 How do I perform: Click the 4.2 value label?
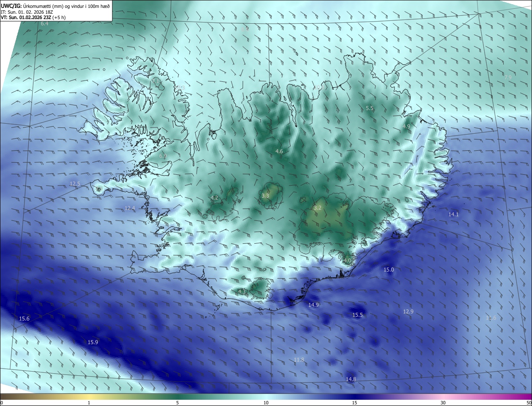tap(214, 198)
